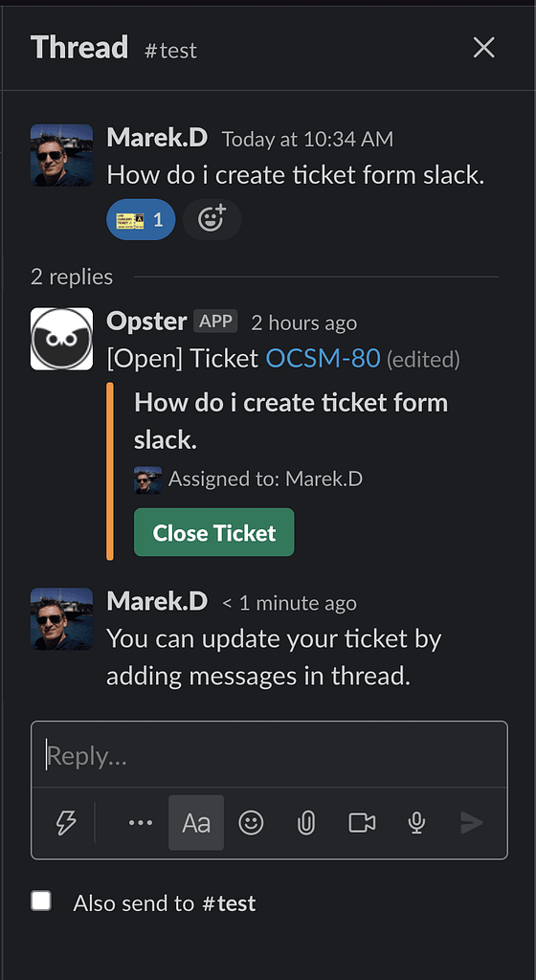The image size is (536, 980).
Task: Record a video clip with camera icon
Action: click(x=362, y=822)
